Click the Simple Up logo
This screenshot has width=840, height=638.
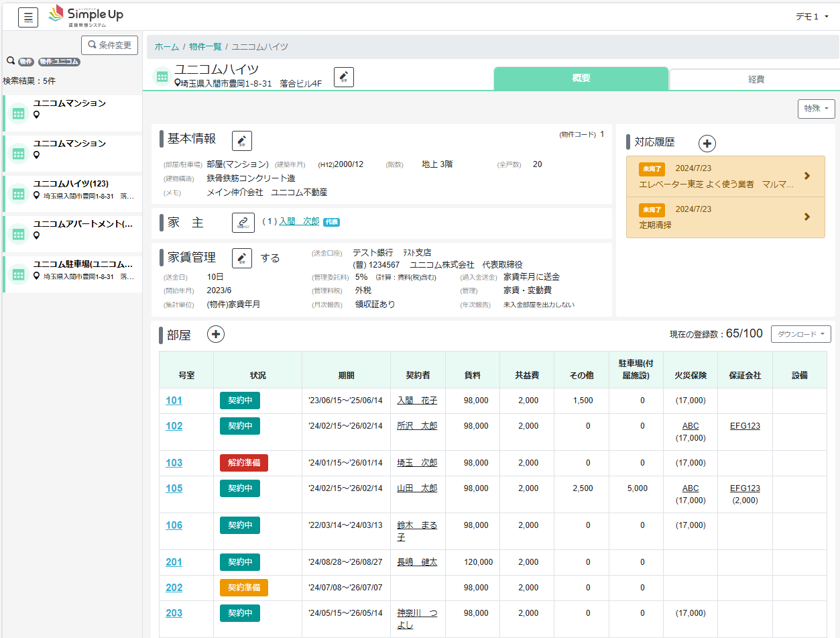86,15
